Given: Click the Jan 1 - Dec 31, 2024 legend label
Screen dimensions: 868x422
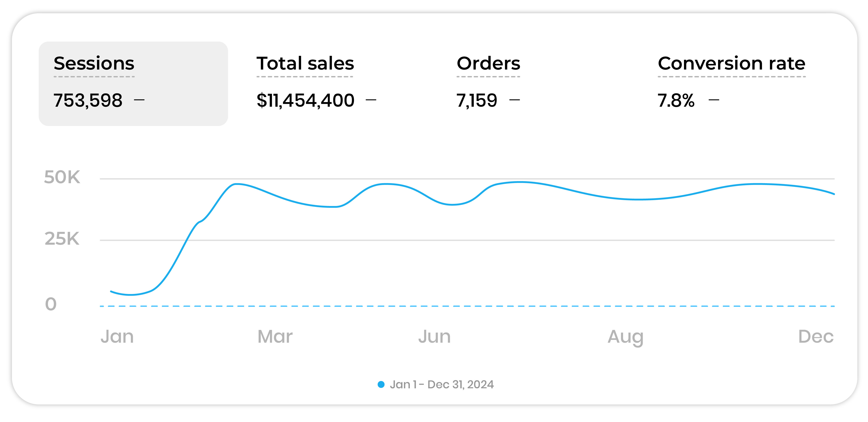Looking at the screenshot, I should click(441, 385).
